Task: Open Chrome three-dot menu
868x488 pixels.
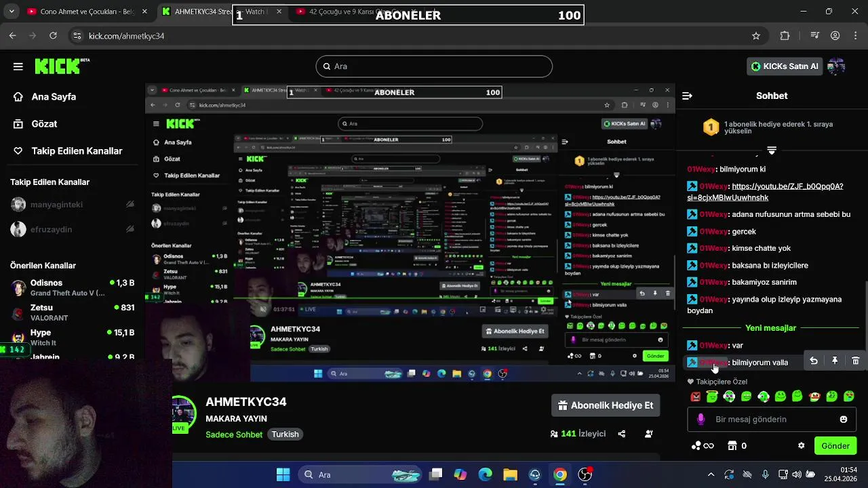Action: tap(856, 36)
